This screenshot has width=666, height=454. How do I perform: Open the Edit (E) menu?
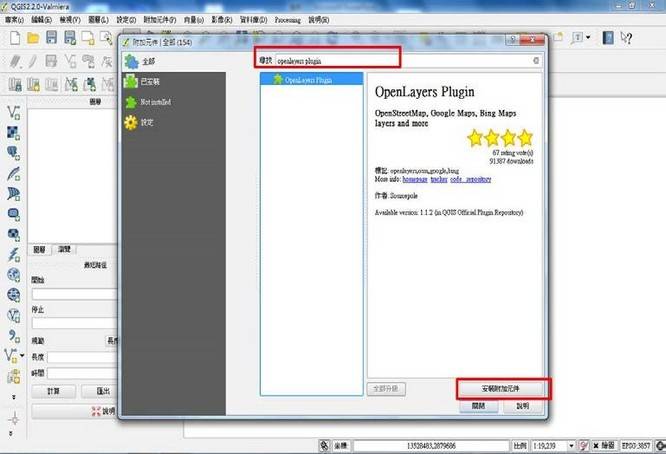(41, 20)
